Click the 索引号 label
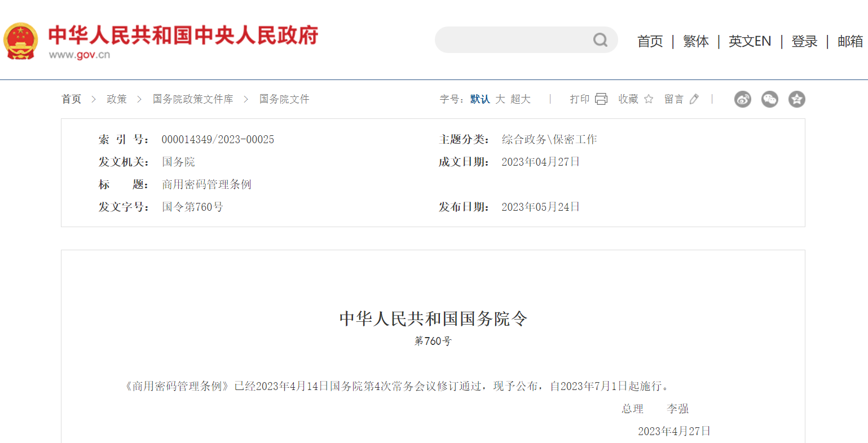Image resolution: width=868 pixels, height=443 pixels. tap(124, 140)
